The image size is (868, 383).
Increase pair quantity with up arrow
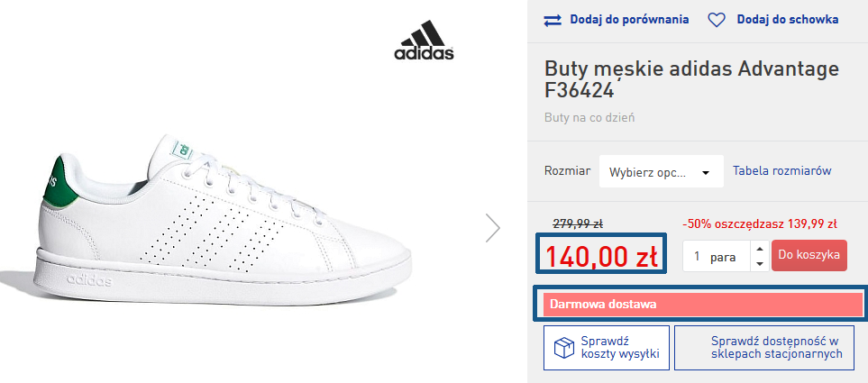click(760, 249)
